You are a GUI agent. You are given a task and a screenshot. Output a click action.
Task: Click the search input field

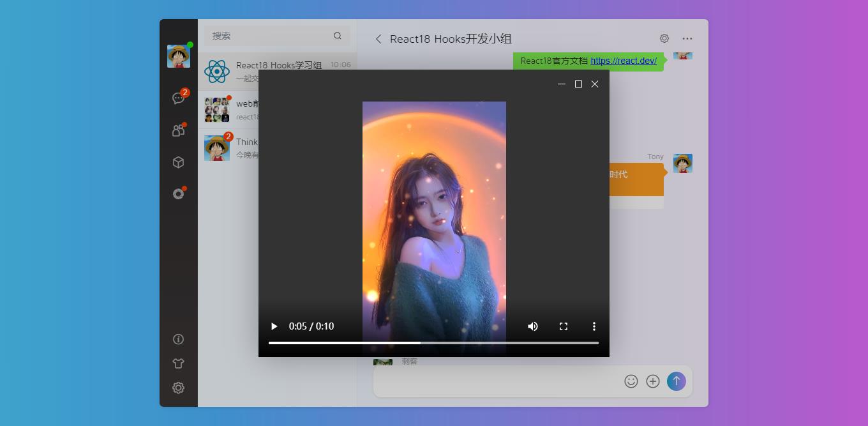pos(268,36)
